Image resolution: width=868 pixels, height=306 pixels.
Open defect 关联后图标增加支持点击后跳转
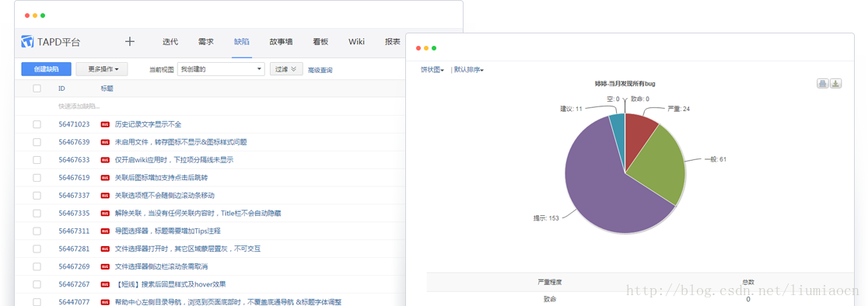pyautogui.click(x=161, y=177)
